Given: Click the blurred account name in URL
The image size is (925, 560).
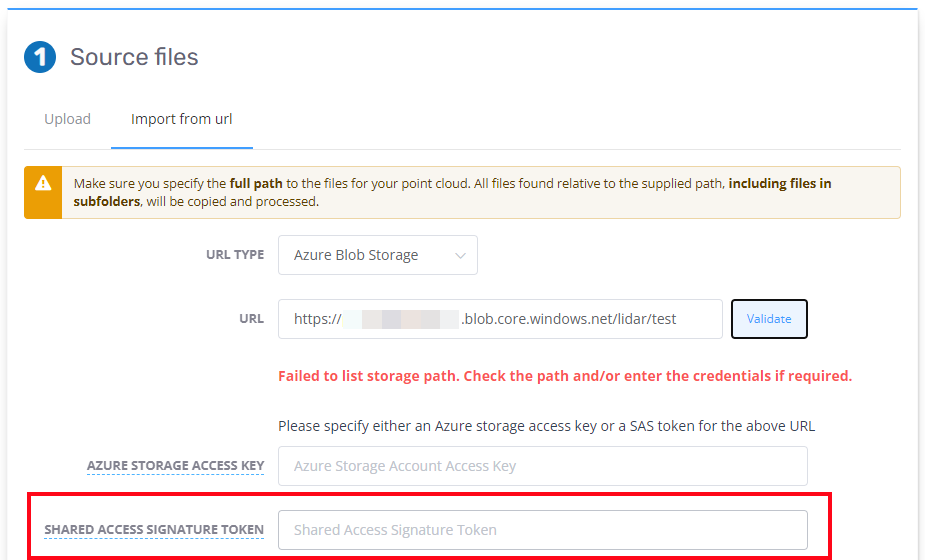Looking at the screenshot, I should (x=401, y=319).
